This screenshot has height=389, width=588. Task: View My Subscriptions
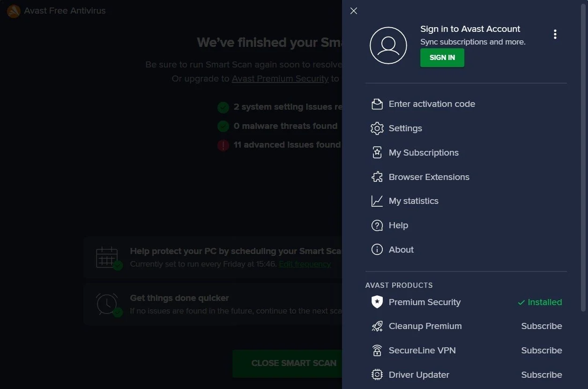click(x=423, y=152)
